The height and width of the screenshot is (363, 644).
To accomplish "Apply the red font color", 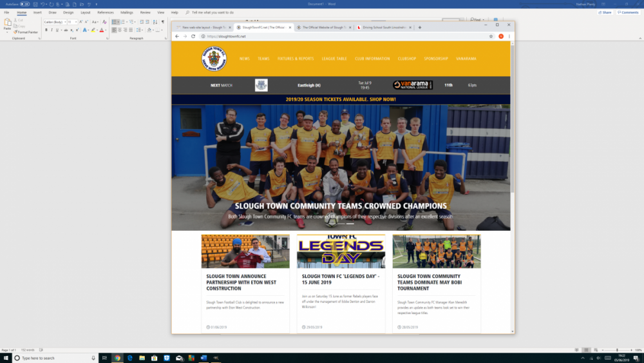I will [x=102, y=30].
